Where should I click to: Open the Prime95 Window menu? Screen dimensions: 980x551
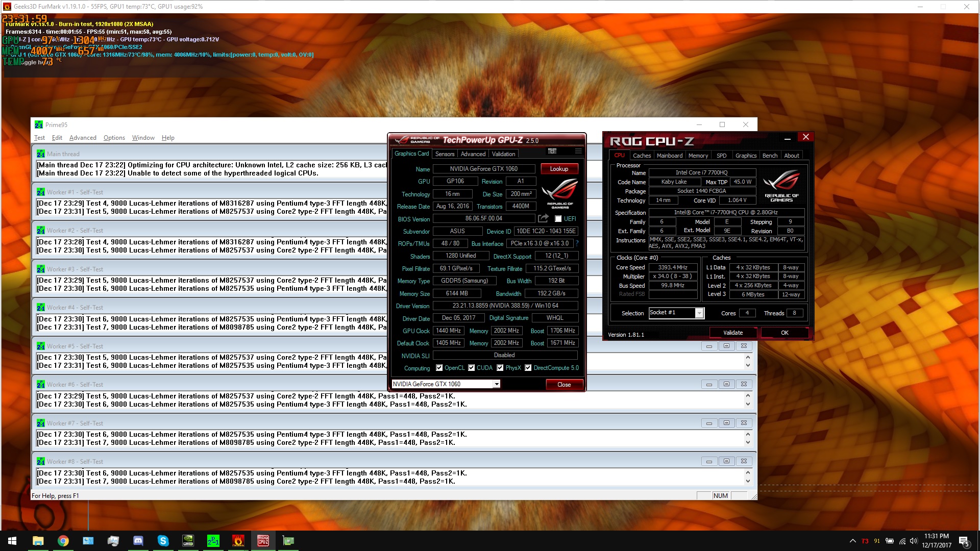pyautogui.click(x=143, y=138)
